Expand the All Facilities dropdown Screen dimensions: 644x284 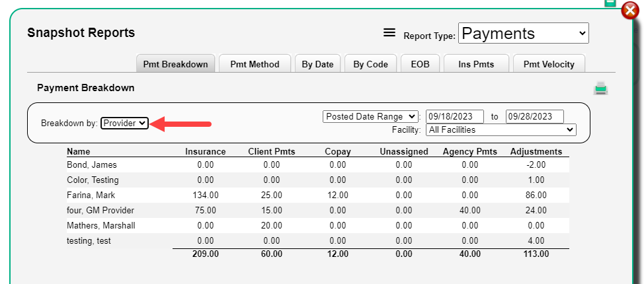[501, 129]
